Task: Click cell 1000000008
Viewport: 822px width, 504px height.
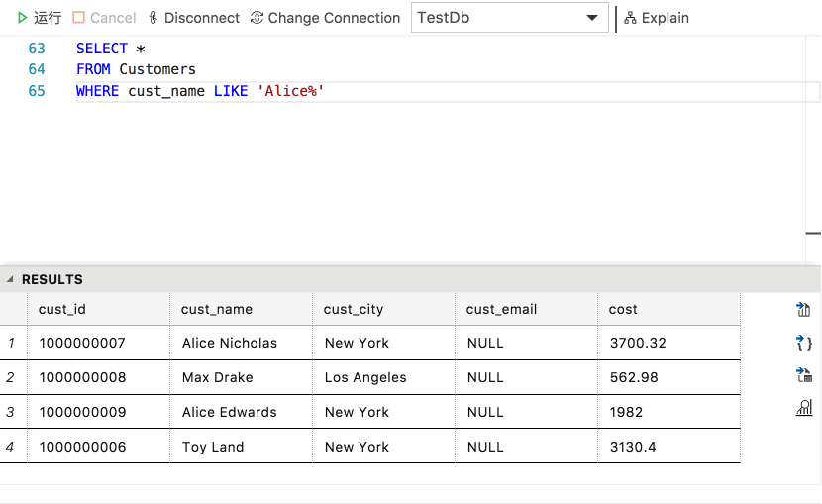Action: click(99, 377)
